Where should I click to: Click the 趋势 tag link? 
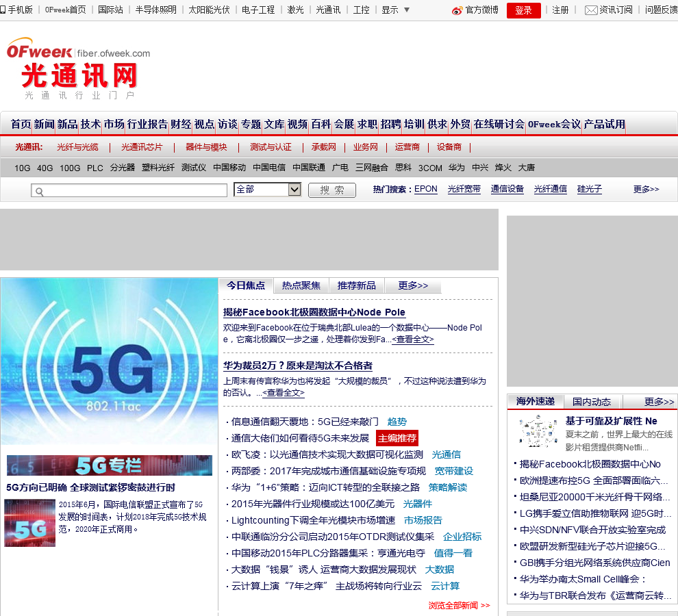point(397,422)
